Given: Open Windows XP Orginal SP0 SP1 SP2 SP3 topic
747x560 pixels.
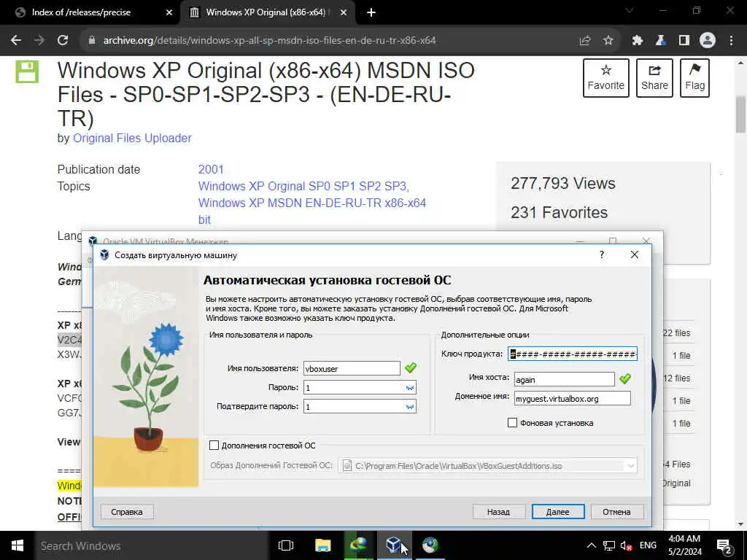Looking at the screenshot, I should [x=303, y=186].
